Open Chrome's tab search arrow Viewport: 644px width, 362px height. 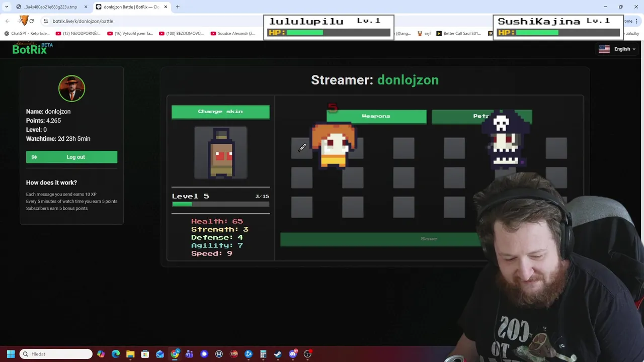tap(7, 7)
